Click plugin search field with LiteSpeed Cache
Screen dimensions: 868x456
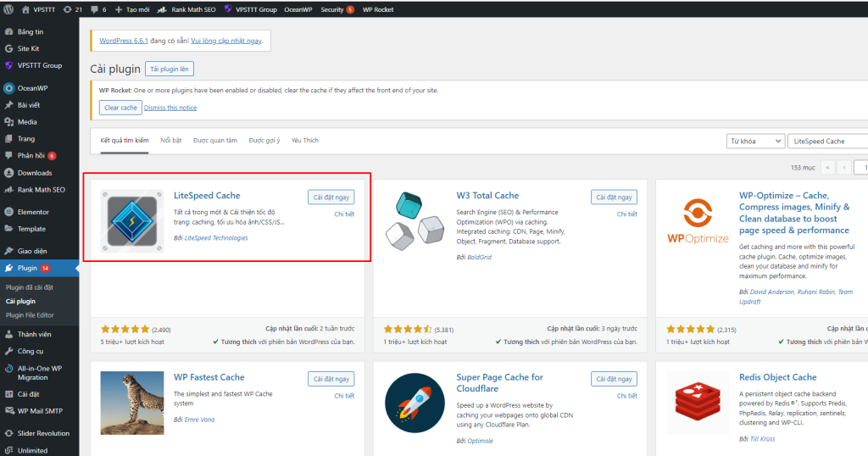pyautogui.click(x=828, y=141)
